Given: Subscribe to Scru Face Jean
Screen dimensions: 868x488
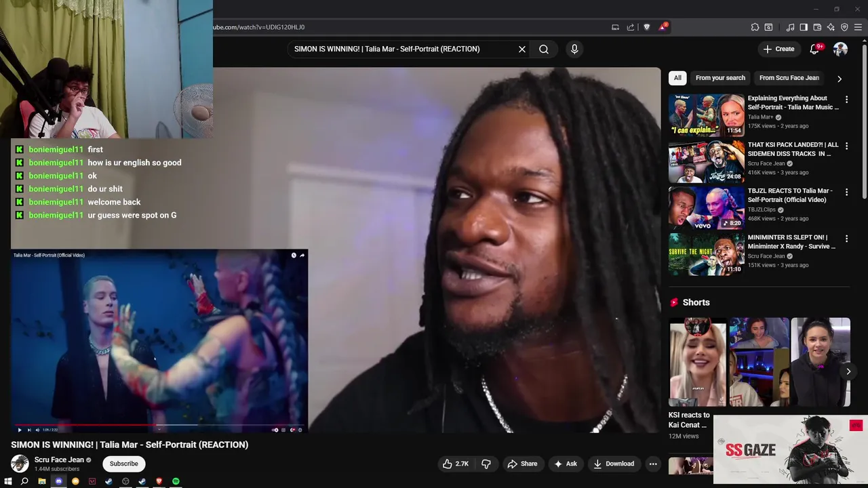Looking at the screenshot, I should pos(124,464).
